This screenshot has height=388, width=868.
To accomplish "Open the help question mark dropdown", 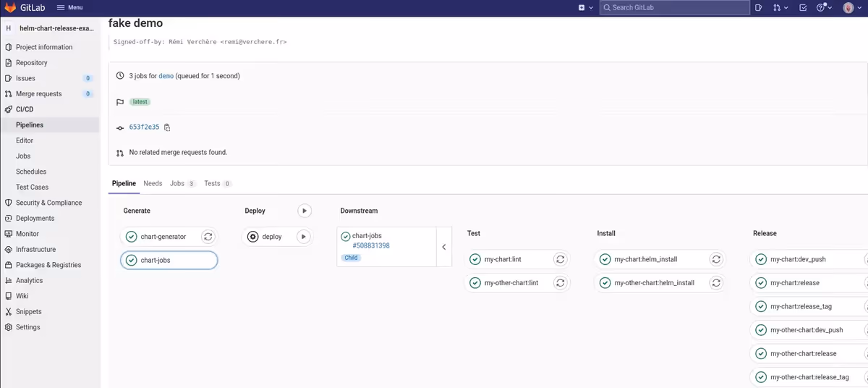I will (823, 8).
